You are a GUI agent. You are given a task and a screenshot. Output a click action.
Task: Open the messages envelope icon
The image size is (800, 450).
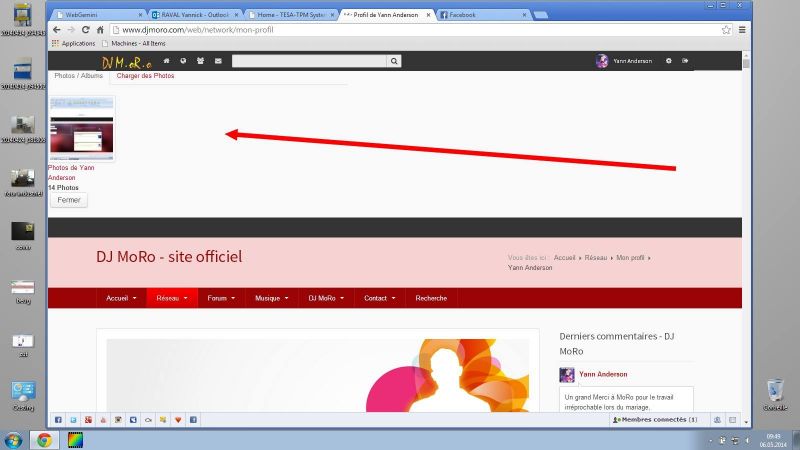[x=218, y=61]
